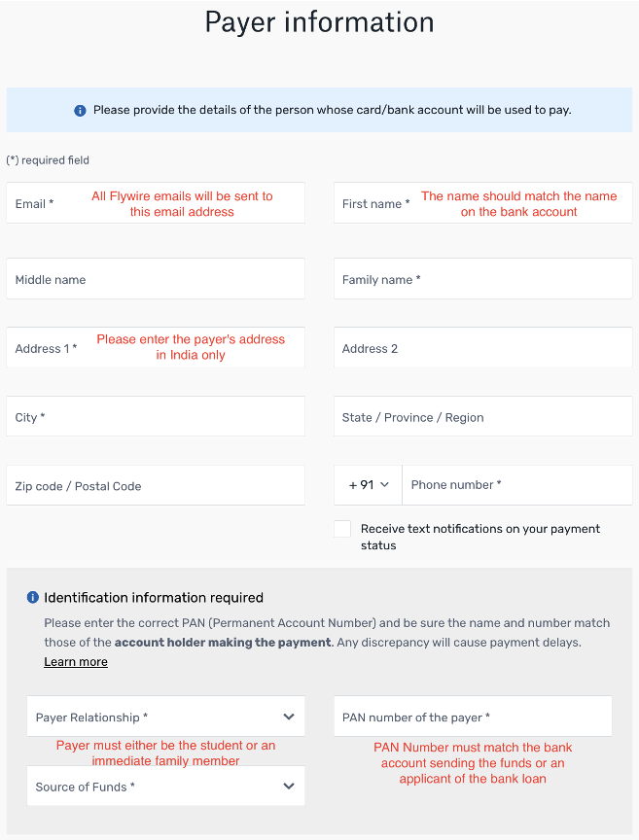Image resolution: width=639 pixels, height=840 pixels.
Task: Open the Source of Funds dropdown
Action: (156, 787)
